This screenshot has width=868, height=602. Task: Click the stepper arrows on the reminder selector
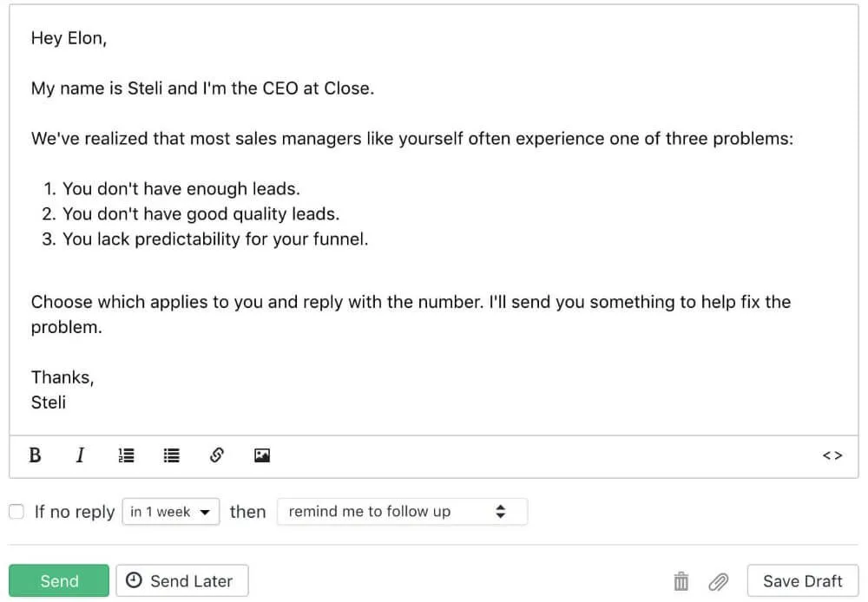point(501,512)
